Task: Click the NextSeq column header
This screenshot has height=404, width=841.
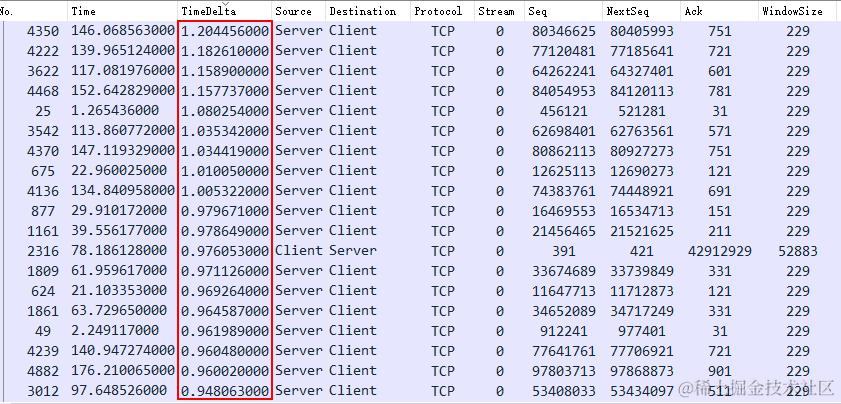Action: 641,11
